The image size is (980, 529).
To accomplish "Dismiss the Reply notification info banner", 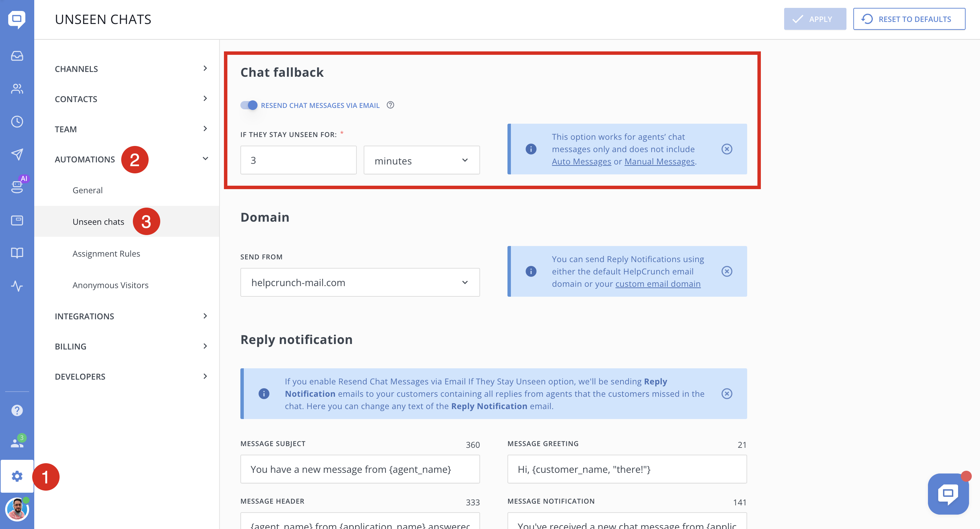I will pos(727,394).
